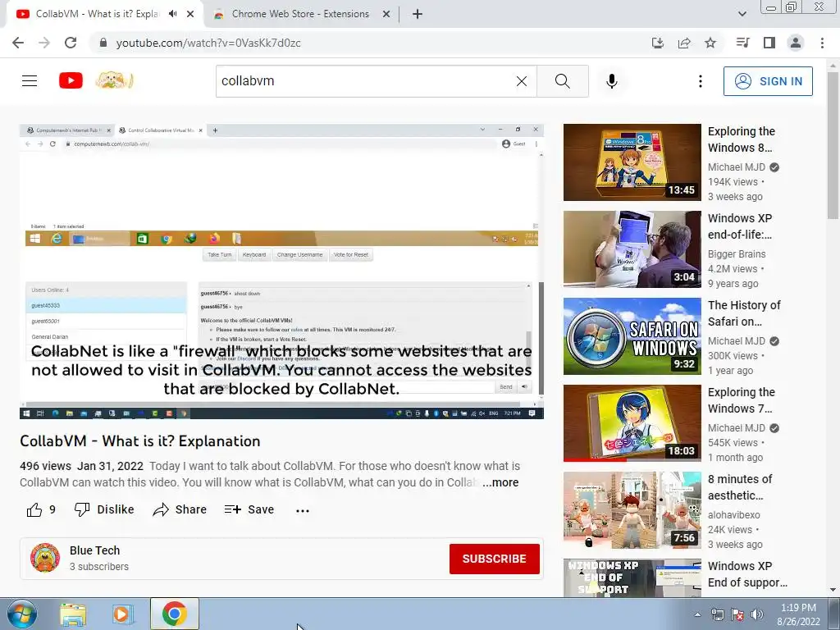Open Windows Explorer from the taskbar
This screenshot has height=630, width=840.
coord(73,614)
